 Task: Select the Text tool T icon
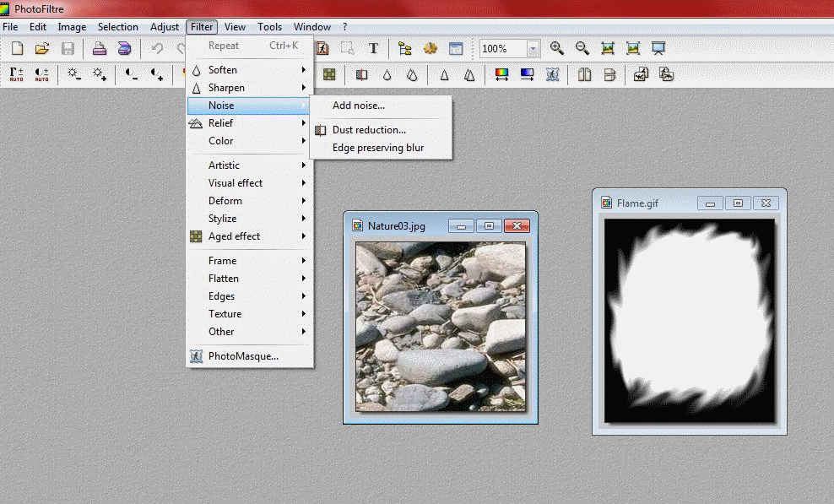(x=373, y=48)
